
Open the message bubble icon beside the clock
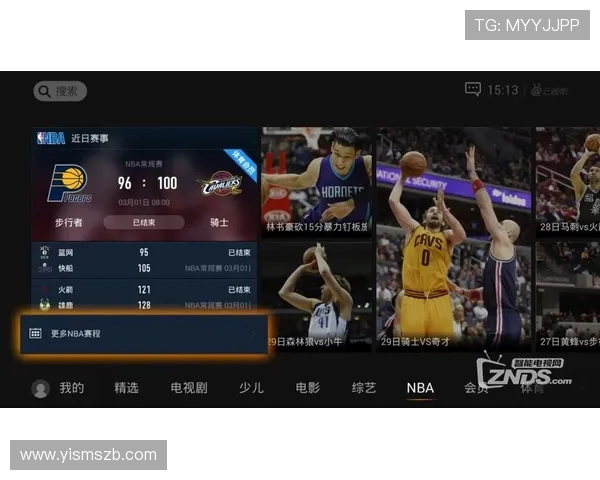473,89
